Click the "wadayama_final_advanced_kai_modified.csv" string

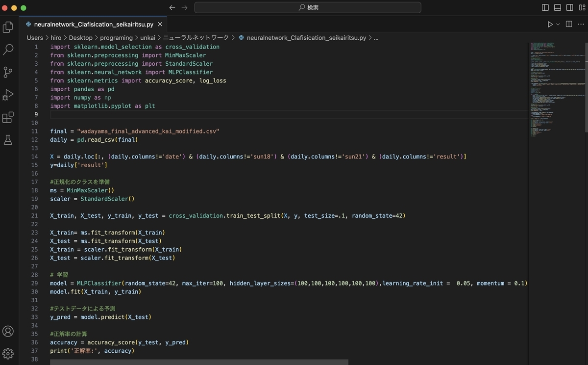pyautogui.click(x=148, y=131)
